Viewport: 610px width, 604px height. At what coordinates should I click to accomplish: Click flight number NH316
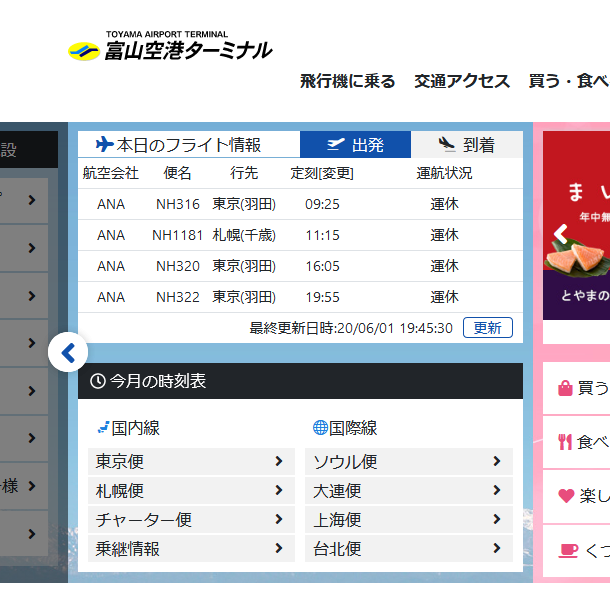point(178,204)
